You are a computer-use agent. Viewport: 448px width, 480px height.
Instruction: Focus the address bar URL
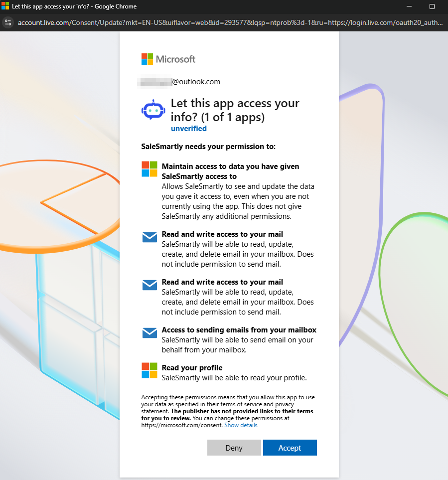pos(229,22)
